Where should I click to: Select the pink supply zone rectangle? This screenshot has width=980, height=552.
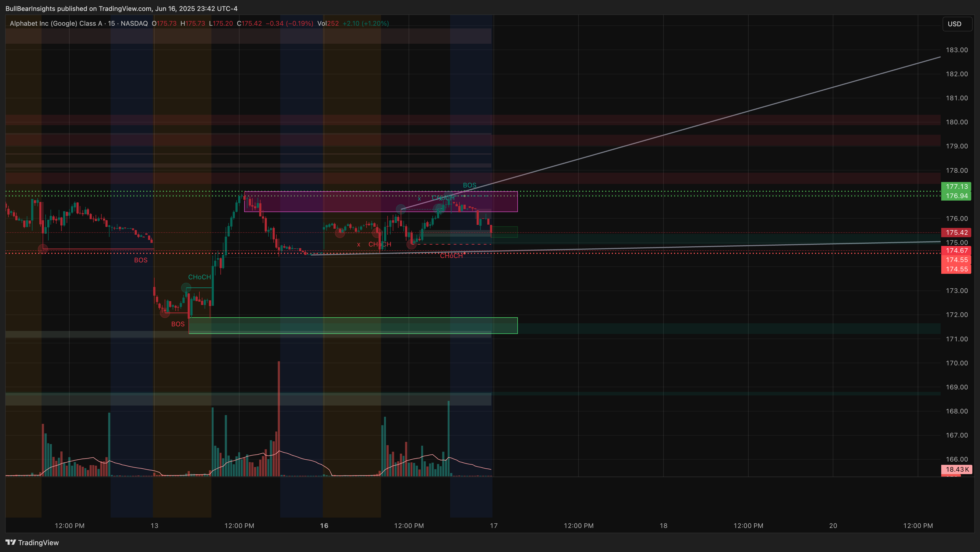click(x=381, y=201)
